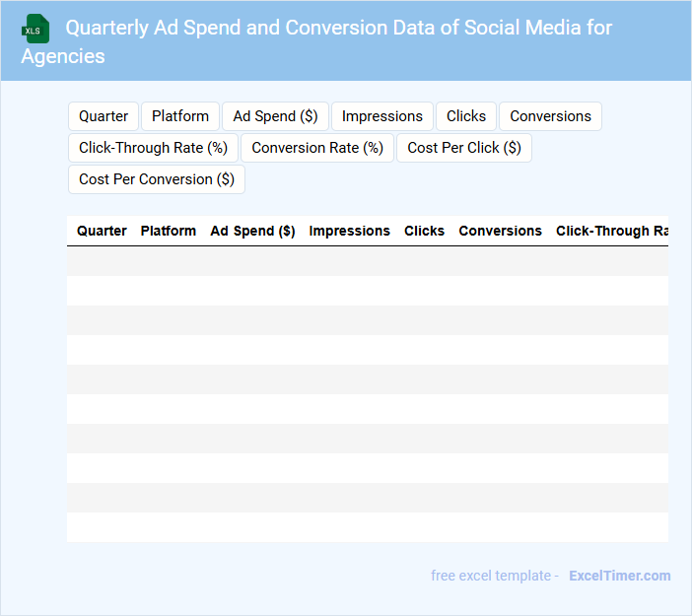692x616 pixels.
Task: Click the Click-Through Rate (%) tag
Action: click(x=153, y=148)
